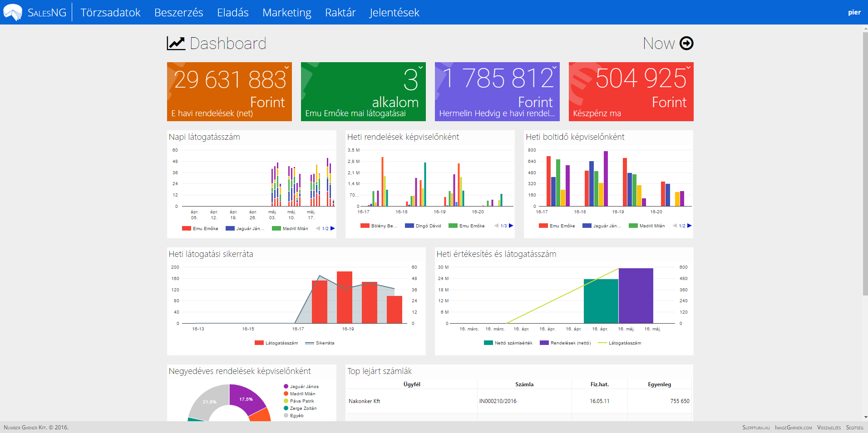Screen dimensions: 868x433
Task: Click the 17,5% purple donut slice
Action: tap(246, 399)
